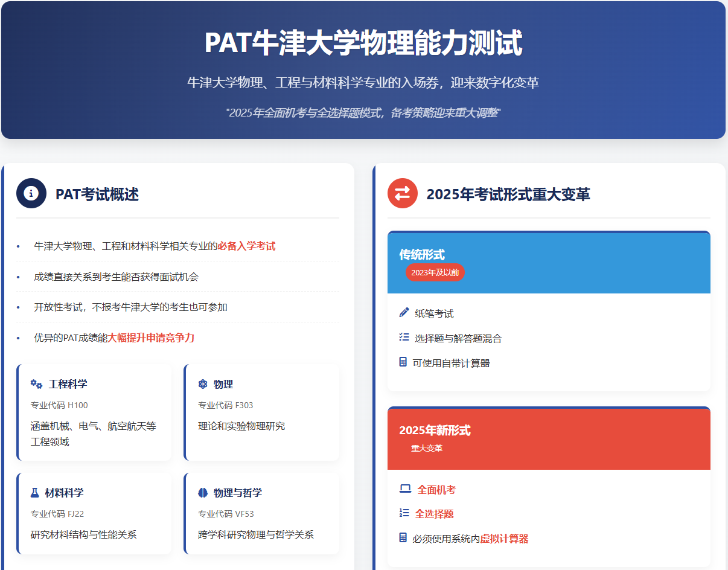The height and width of the screenshot is (570, 728).
Task: Click the pencil icon beside 纸笔考试
Action: coord(404,313)
